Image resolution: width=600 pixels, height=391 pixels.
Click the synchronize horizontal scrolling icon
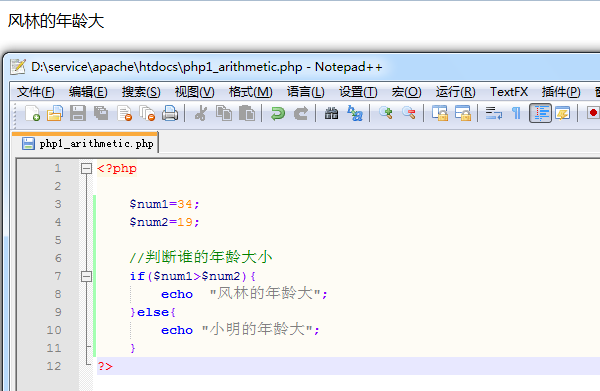tap(463, 114)
